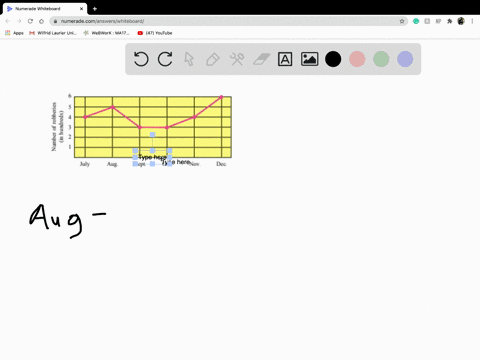This screenshot has width=480, height=360.
Task: Select the robberies line chart image
Action: pos(141,130)
